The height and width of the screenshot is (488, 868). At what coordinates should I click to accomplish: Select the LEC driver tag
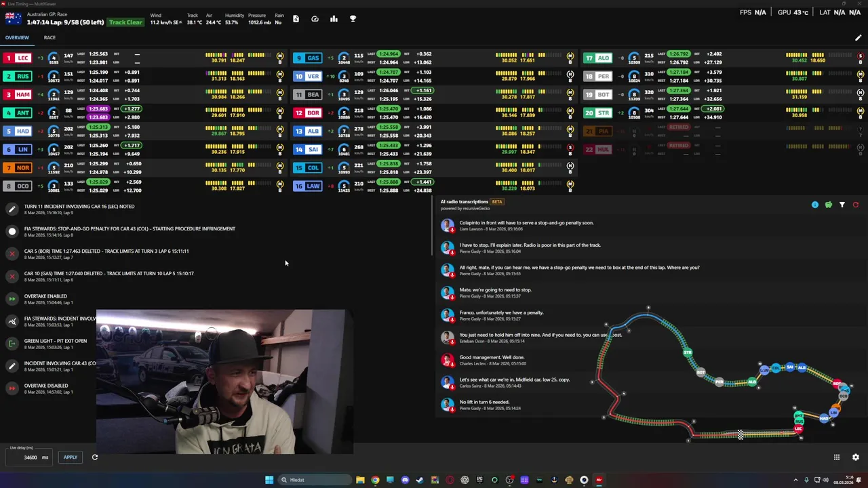tap(17, 58)
